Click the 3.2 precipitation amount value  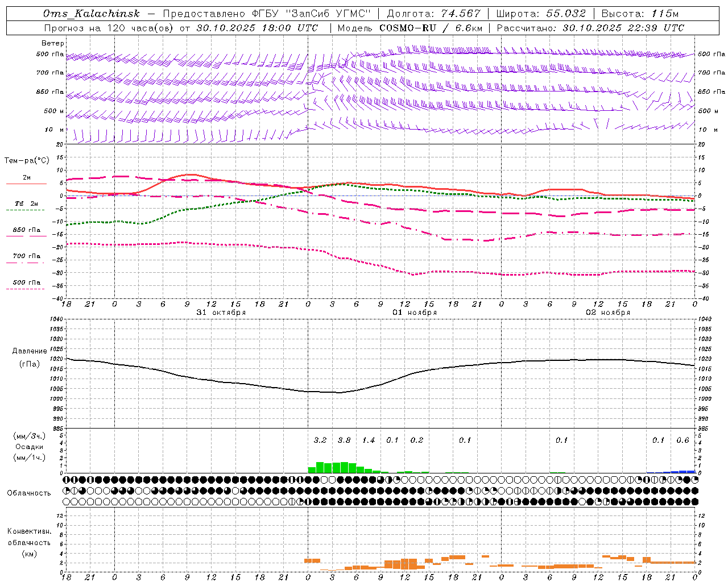320,440
